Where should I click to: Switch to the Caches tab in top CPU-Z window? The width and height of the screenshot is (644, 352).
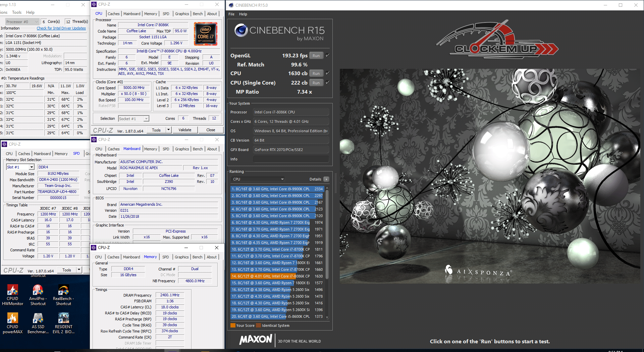pyautogui.click(x=113, y=14)
